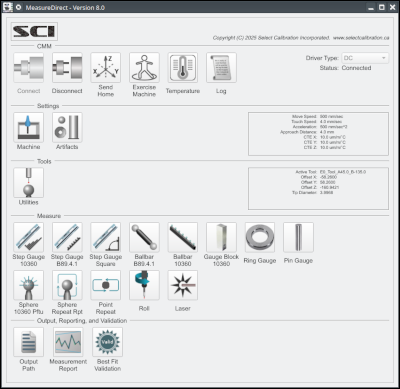Click the Active Tool name
400x389 pixels.
(x=343, y=172)
